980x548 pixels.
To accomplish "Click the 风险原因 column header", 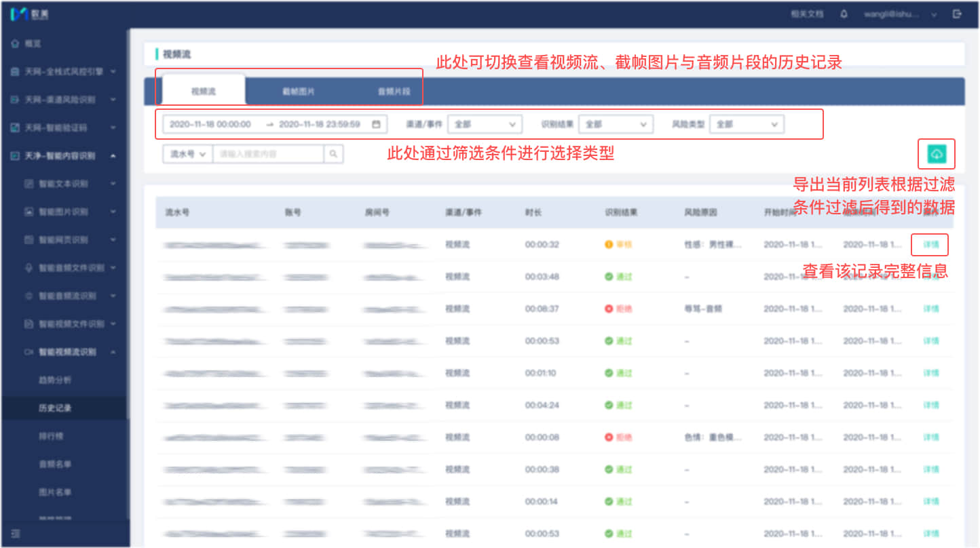I will tap(700, 212).
